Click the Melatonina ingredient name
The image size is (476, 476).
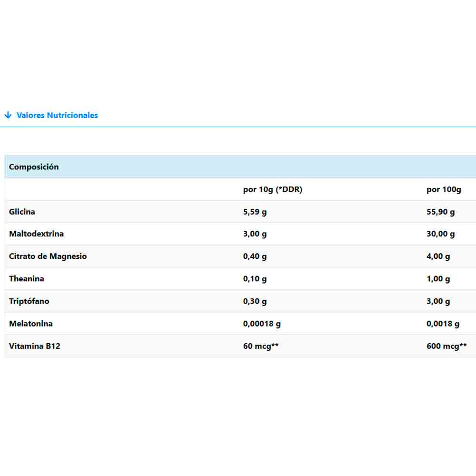click(31, 324)
